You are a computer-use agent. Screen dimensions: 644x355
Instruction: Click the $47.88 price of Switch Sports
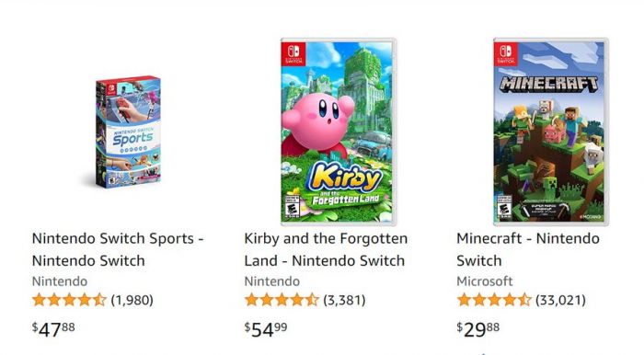[53, 329]
